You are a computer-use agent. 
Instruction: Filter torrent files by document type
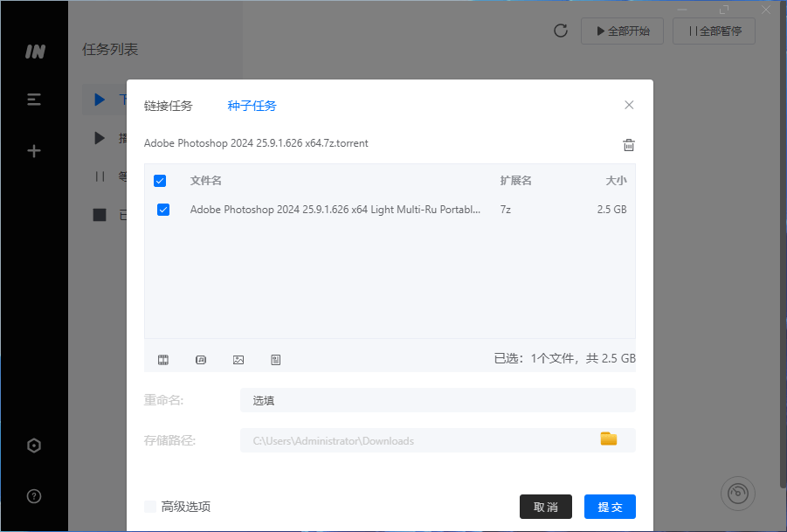275,359
